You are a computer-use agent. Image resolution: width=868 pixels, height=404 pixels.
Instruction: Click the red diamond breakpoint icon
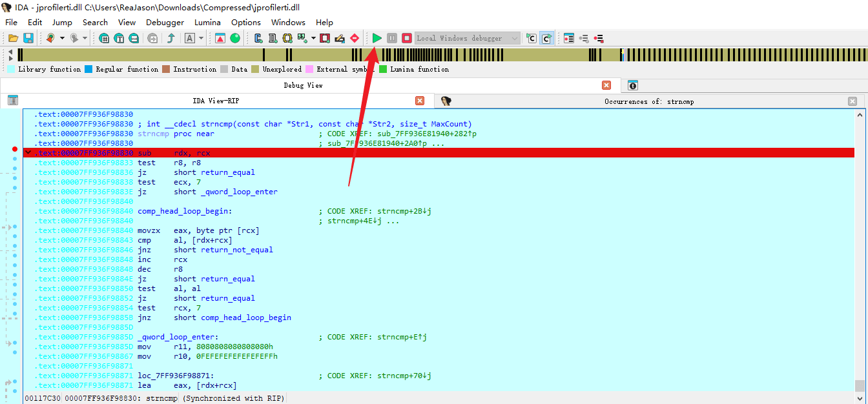pos(355,38)
